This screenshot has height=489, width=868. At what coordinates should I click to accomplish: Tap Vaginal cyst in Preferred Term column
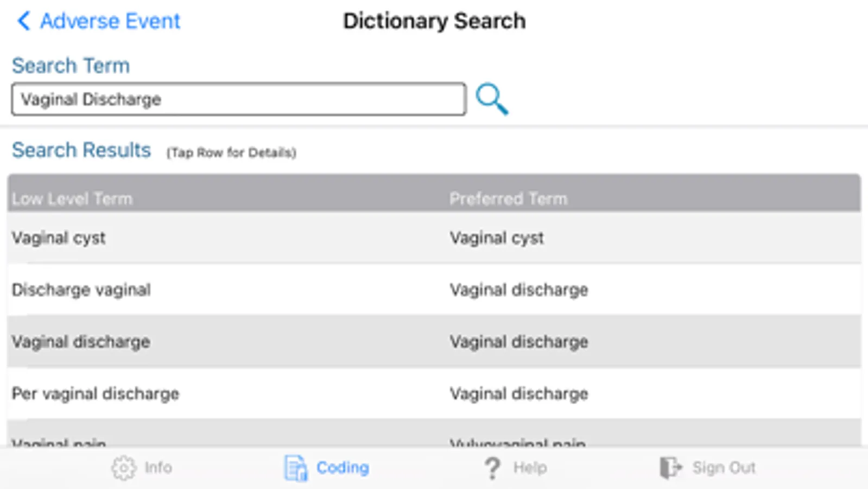[496, 238]
